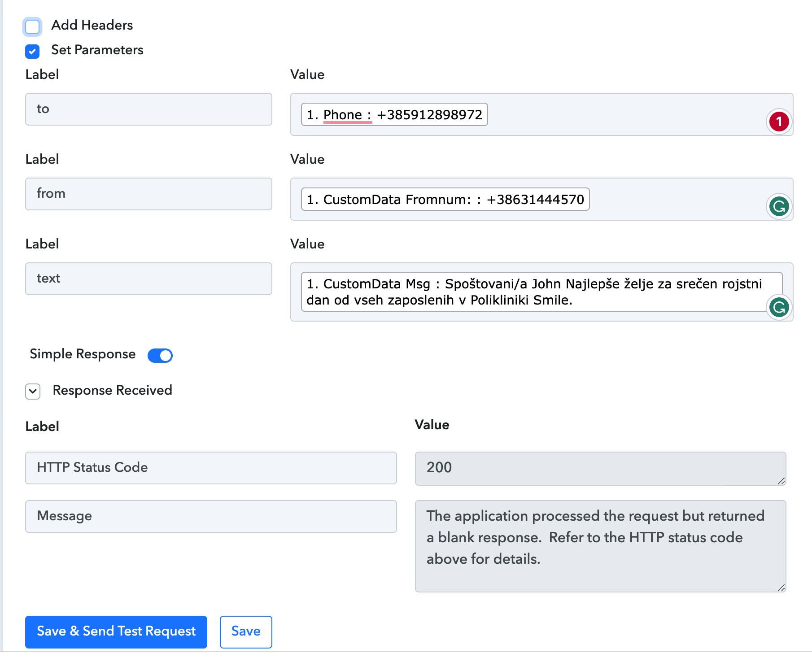Click the Response Received heading text
The height and width of the screenshot is (653, 812).
(112, 390)
